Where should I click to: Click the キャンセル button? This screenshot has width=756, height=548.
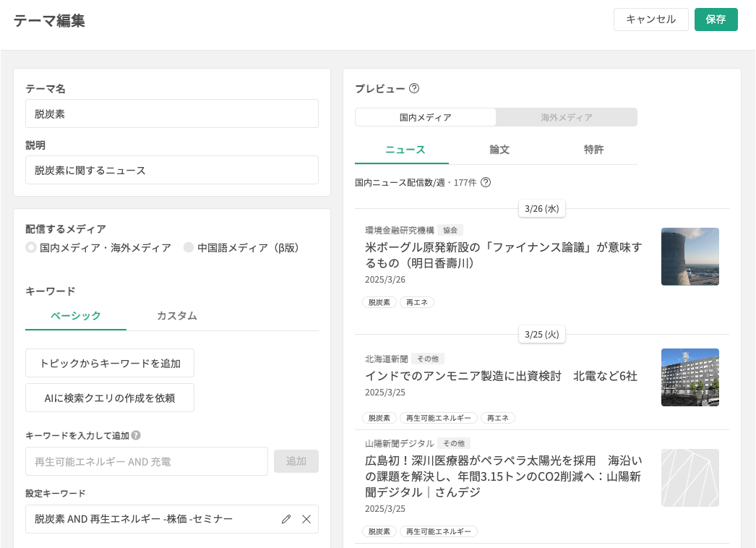650,20
